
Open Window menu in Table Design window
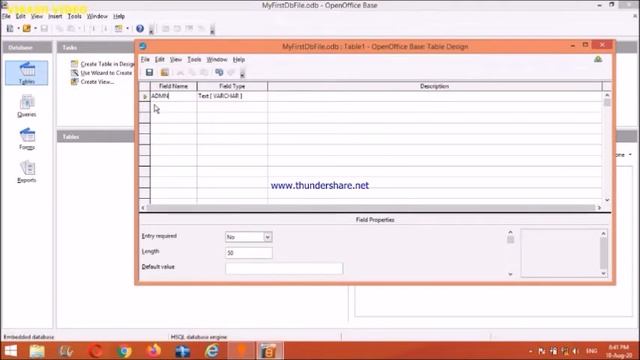coord(217,60)
